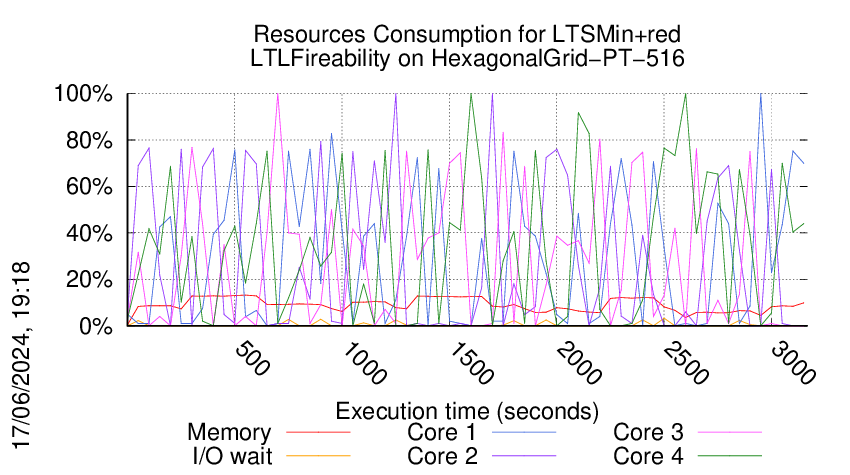This screenshot has height=475, width=850.
Task: Click the 0% y-axis label
Action: point(96,326)
